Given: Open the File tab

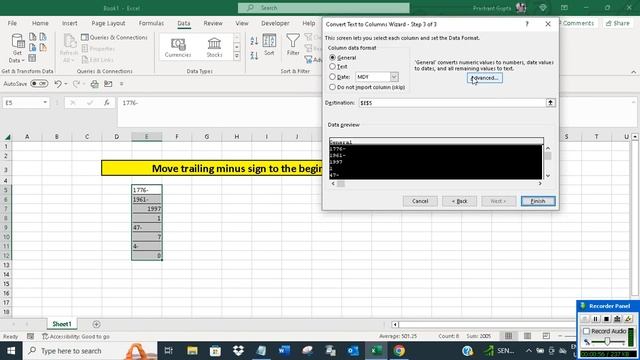Looking at the screenshot, I should 12,23.
